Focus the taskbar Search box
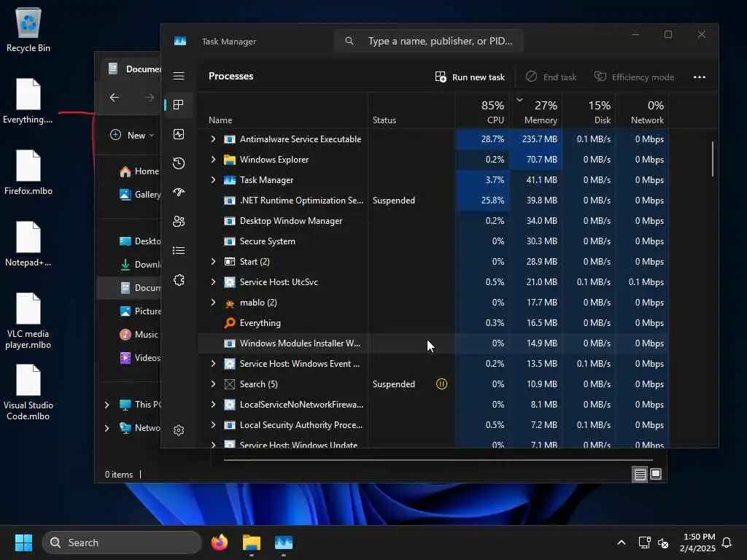Image resolution: width=747 pixels, height=560 pixels. click(122, 542)
